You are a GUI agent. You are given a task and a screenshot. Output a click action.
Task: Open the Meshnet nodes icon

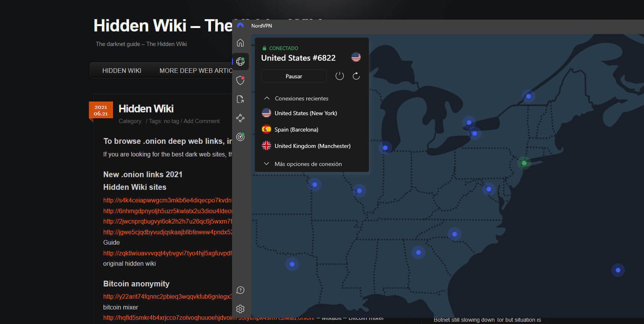tap(240, 118)
